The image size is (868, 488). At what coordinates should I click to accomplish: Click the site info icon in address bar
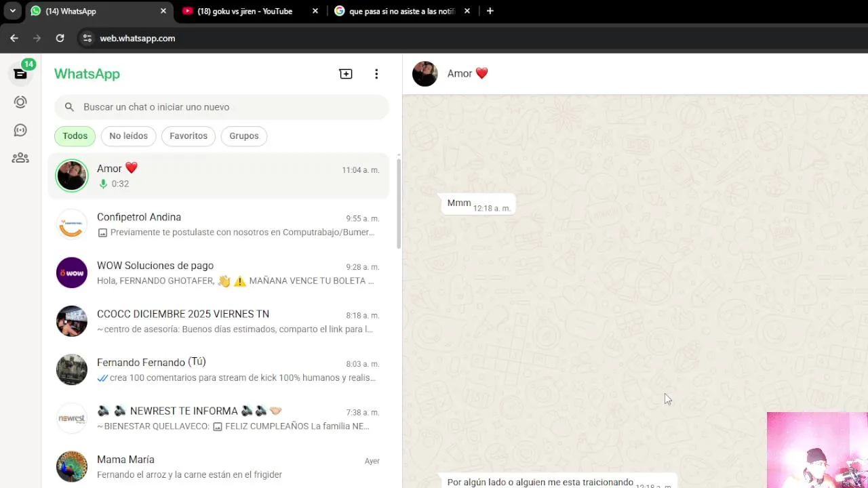(x=87, y=38)
